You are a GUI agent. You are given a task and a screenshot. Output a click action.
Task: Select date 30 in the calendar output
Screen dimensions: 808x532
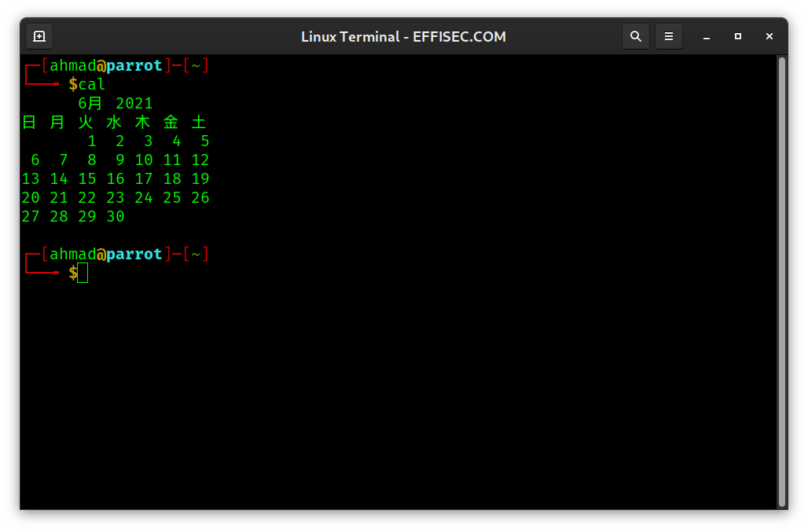(x=116, y=216)
